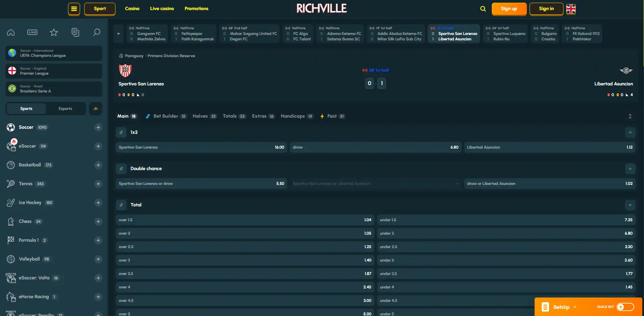Pin the Double chance market
This screenshot has width=644, height=316.
point(121,169)
